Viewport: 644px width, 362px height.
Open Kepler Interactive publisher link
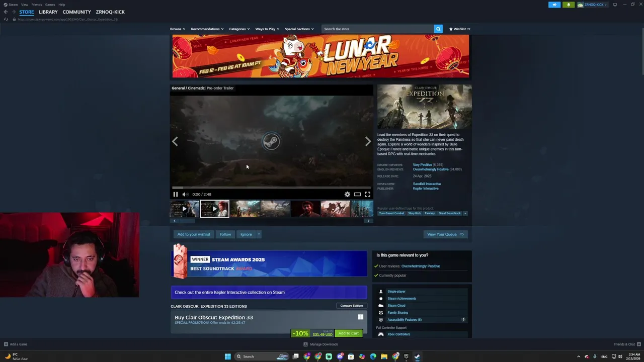426,189
